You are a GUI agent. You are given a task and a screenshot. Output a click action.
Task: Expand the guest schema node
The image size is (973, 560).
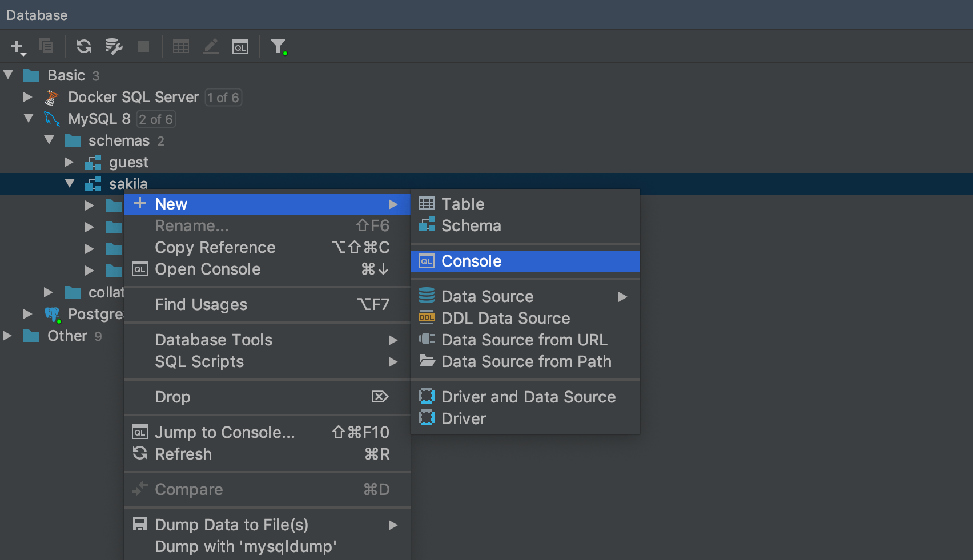tap(69, 162)
